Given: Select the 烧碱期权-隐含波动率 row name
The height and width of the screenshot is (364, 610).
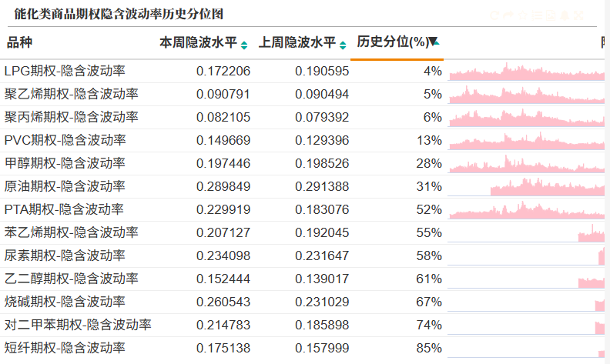Looking at the screenshot, I should pos(65,302).
